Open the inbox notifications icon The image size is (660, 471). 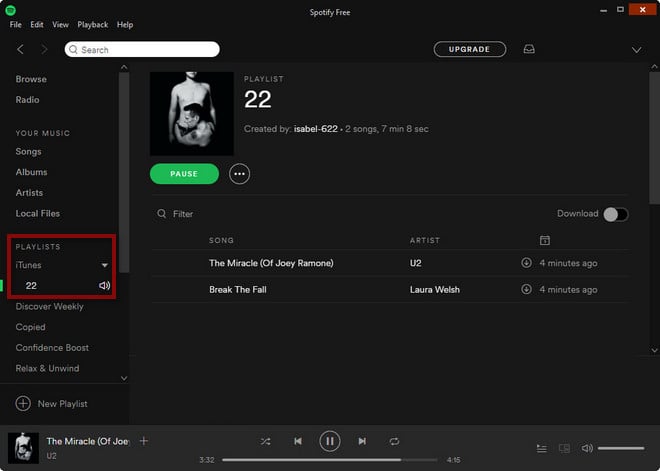click(x=529, y=49)
